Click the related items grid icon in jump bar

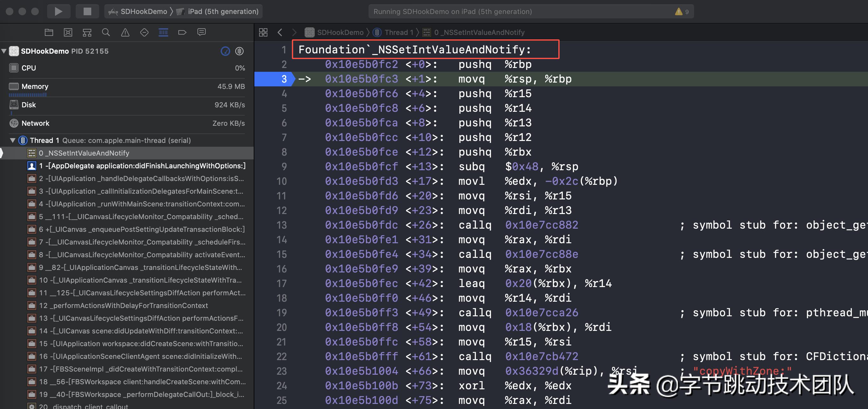(263, 32)
